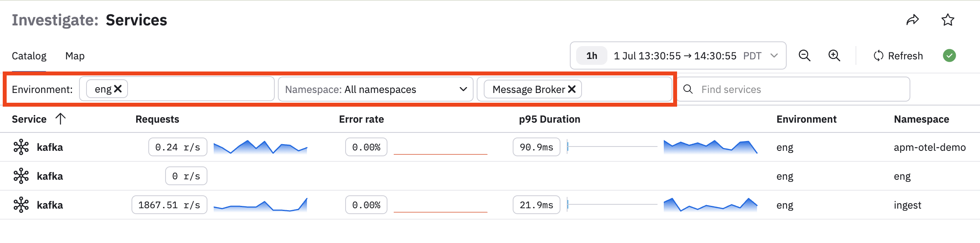Remove the eng environment filter
This screenshot has width=980, height=243.
pyautogui.click(x=118, y=89)
